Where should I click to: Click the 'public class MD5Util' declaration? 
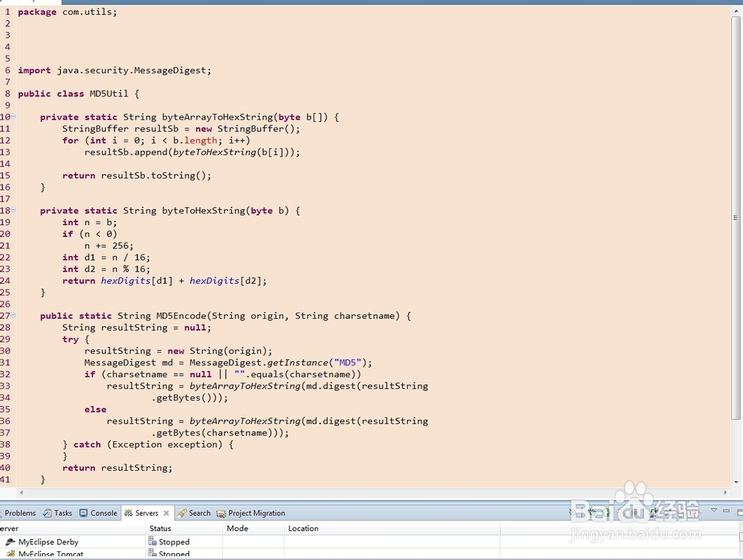pyautogui.click(x=79, y=94)
